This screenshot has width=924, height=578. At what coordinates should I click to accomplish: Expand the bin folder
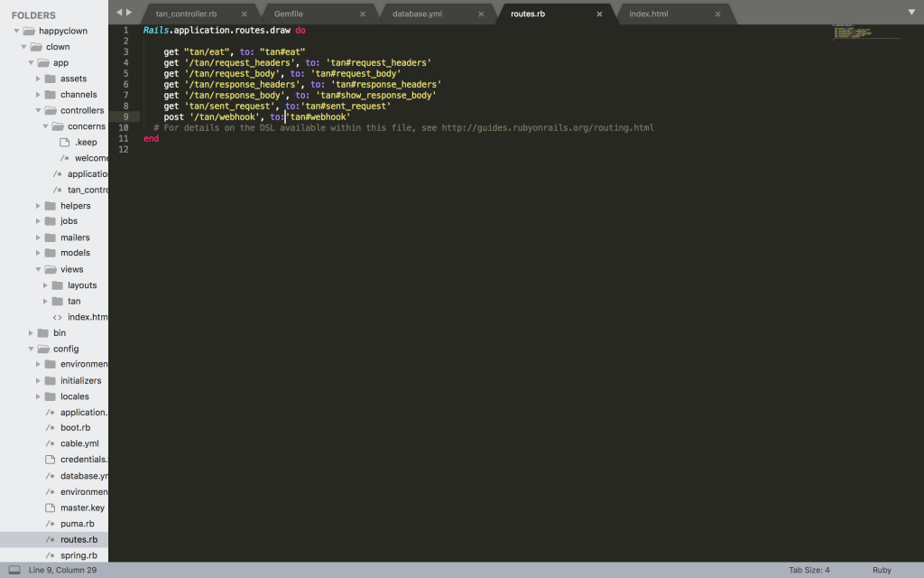coord(31,333)
